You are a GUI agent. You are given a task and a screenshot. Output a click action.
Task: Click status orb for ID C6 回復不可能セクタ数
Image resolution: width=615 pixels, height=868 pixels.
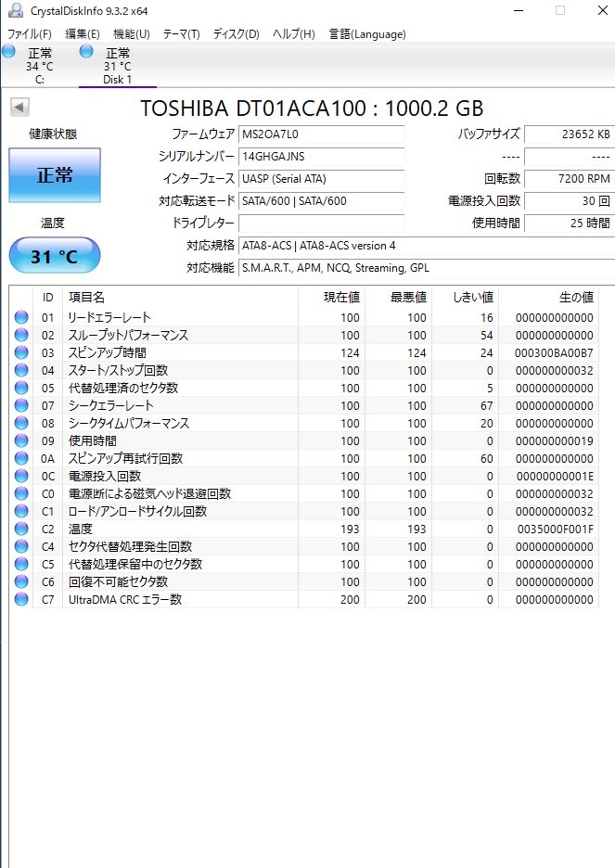pos(21,581)
